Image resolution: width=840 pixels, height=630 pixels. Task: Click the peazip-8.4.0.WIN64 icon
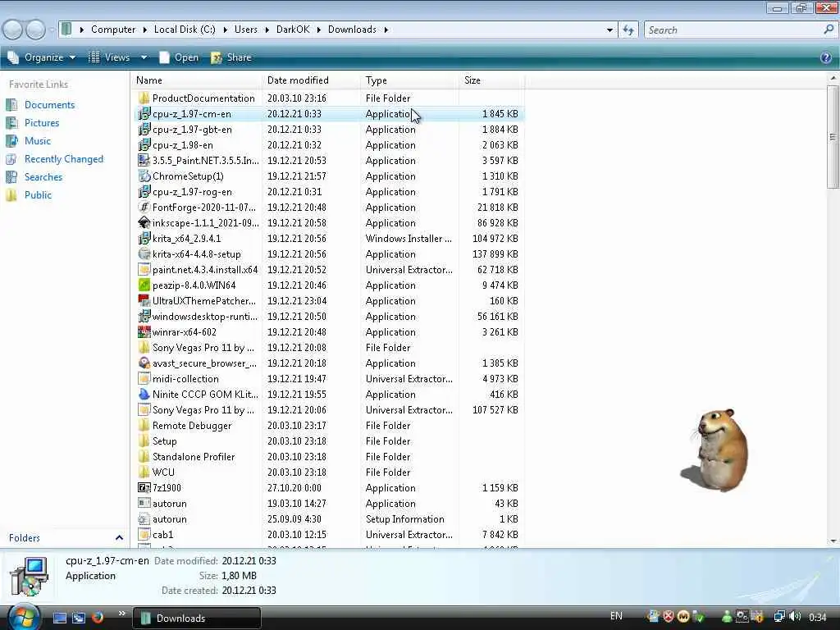144,285
